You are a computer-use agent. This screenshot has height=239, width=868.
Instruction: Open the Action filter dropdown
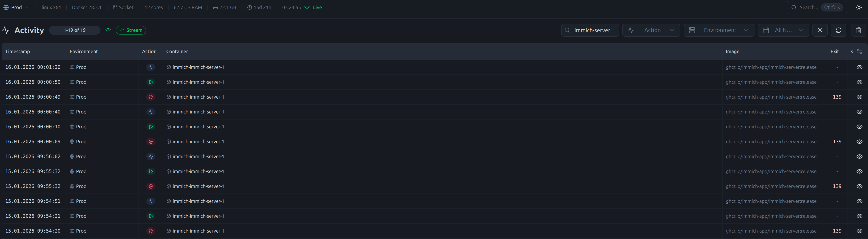click(x=651, y=30)
